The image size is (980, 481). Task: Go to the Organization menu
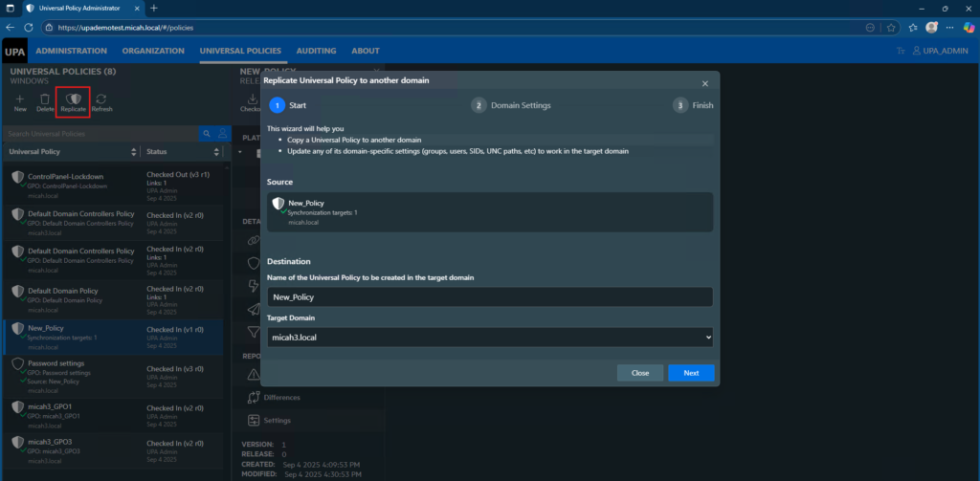tap(153, 51)
